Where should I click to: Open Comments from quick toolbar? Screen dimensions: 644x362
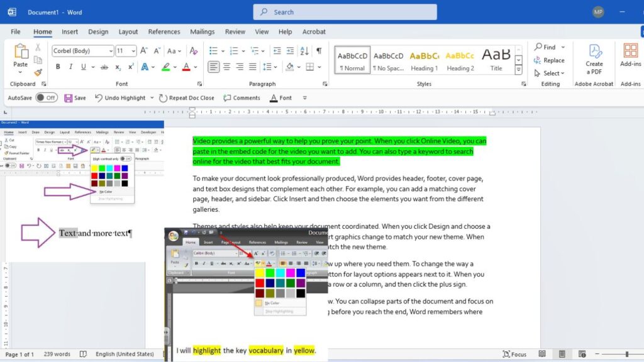[242, 97]
